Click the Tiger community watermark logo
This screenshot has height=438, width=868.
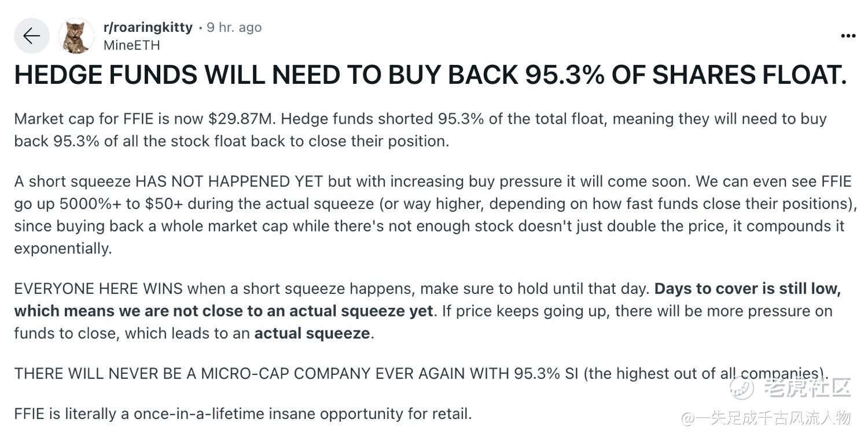pos(742,387)
